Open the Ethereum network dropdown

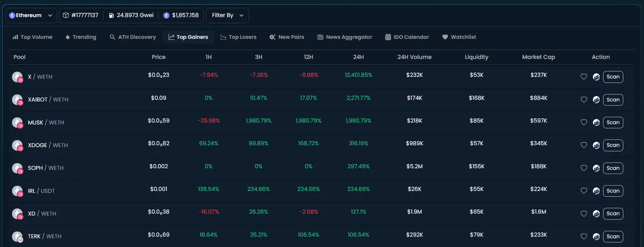click(x=31, y=16)
